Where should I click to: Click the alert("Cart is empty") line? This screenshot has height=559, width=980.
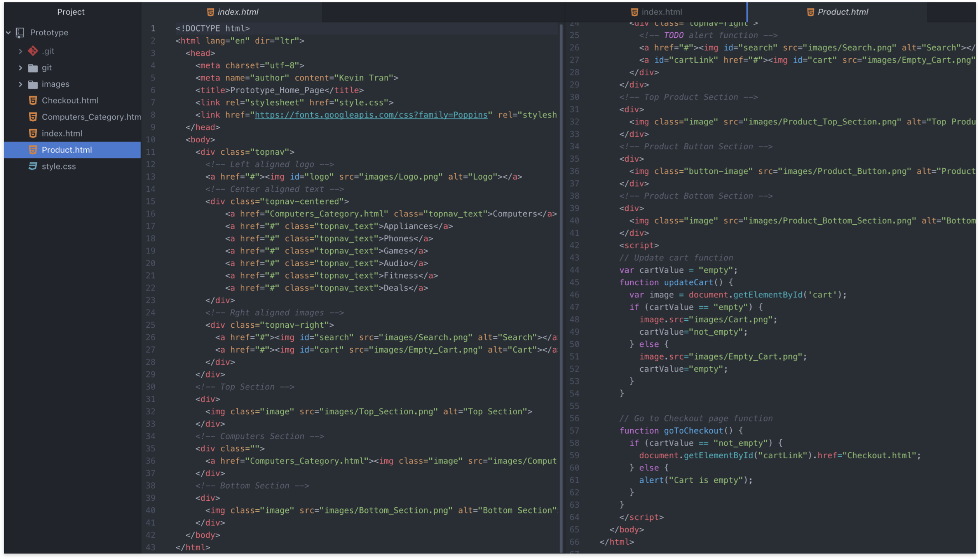click(696, 480)
